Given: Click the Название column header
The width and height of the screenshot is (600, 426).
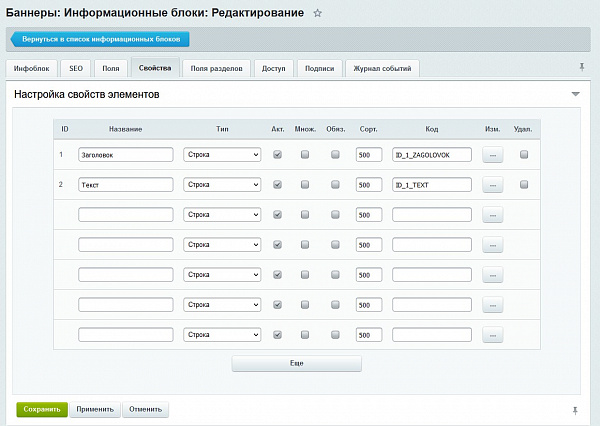Looking at the screenshot, I should pos(126,129).
